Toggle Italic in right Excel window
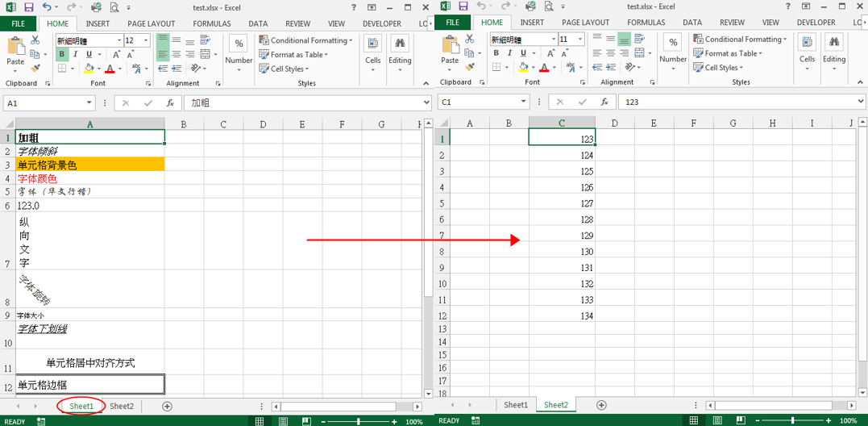This screenshot has width=868, height=426. [x=509, y=53]
